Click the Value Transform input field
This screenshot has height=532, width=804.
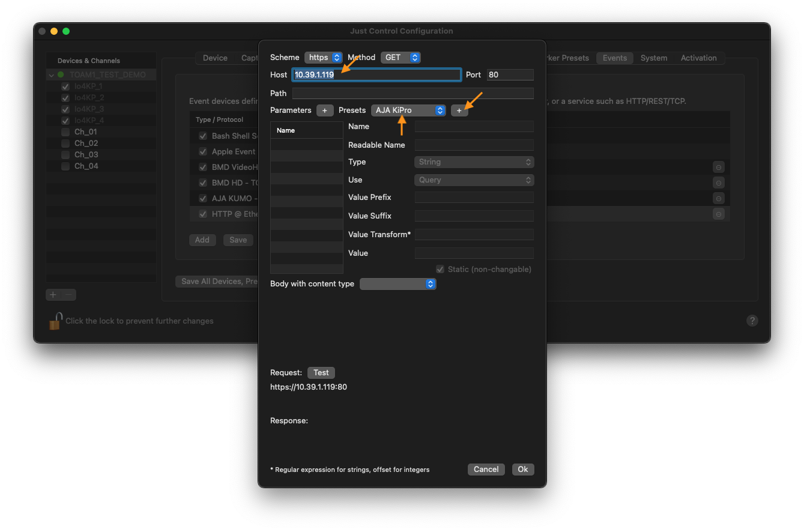[x=474, y=235]
